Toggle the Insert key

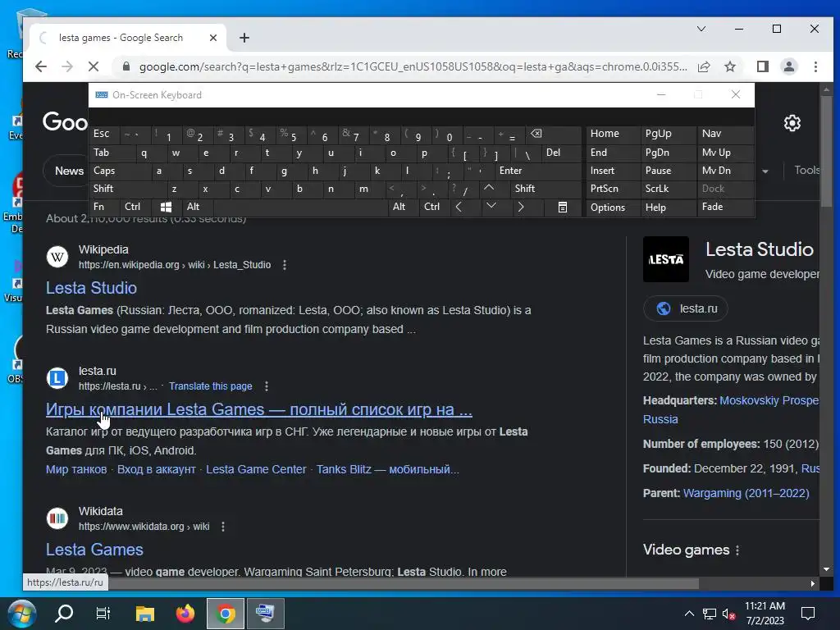point(614,171)
